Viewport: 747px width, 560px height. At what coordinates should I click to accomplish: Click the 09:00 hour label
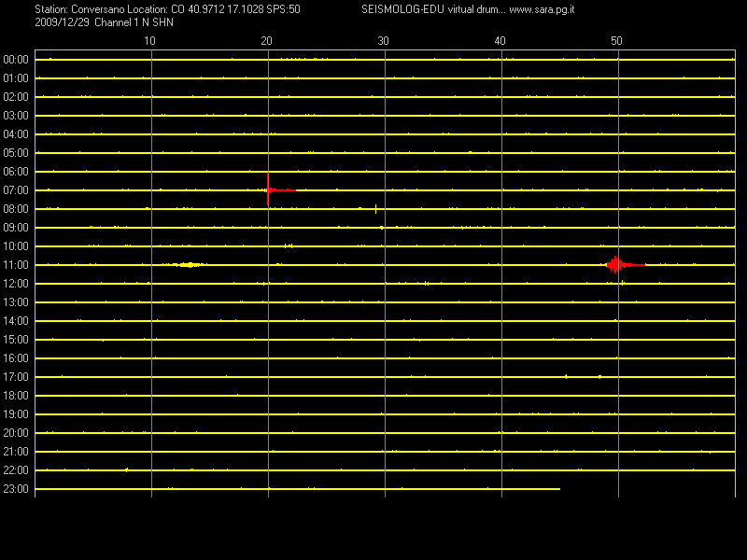(x=16, y=228)
